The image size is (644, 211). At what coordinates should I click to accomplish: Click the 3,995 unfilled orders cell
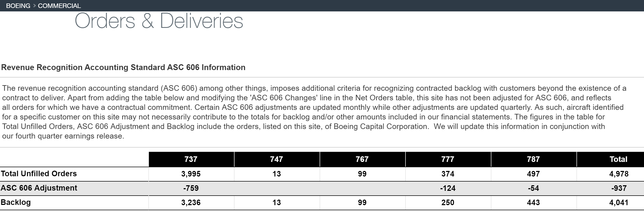point(191,174)
